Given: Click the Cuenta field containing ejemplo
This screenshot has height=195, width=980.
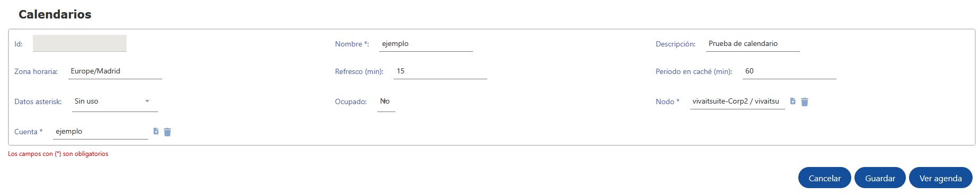Looking at the screenshot, I should (101, 132).
